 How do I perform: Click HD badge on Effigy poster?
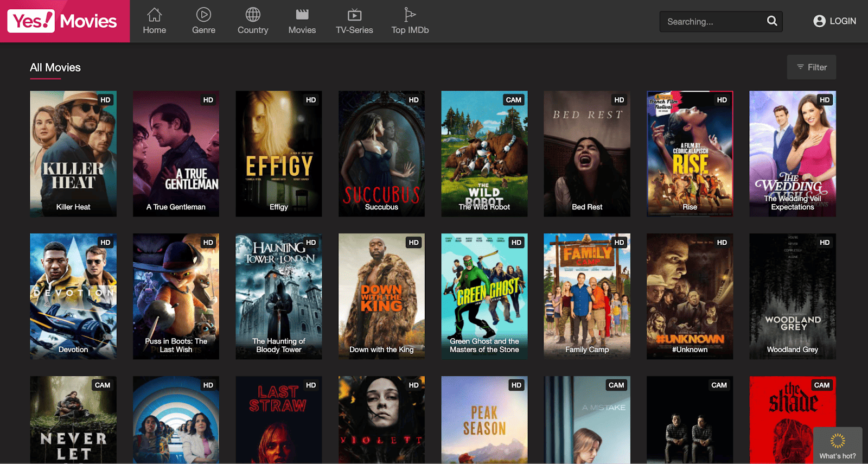click(x=311, y=100)
